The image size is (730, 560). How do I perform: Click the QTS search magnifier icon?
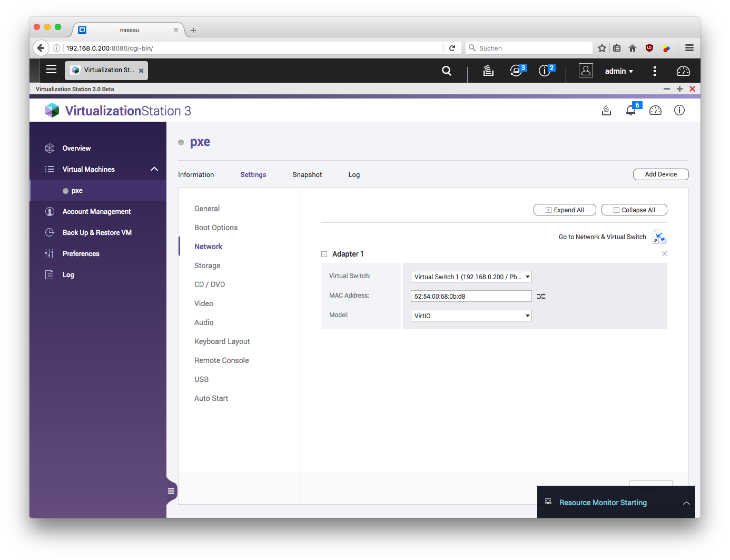(x=447, y=71)
